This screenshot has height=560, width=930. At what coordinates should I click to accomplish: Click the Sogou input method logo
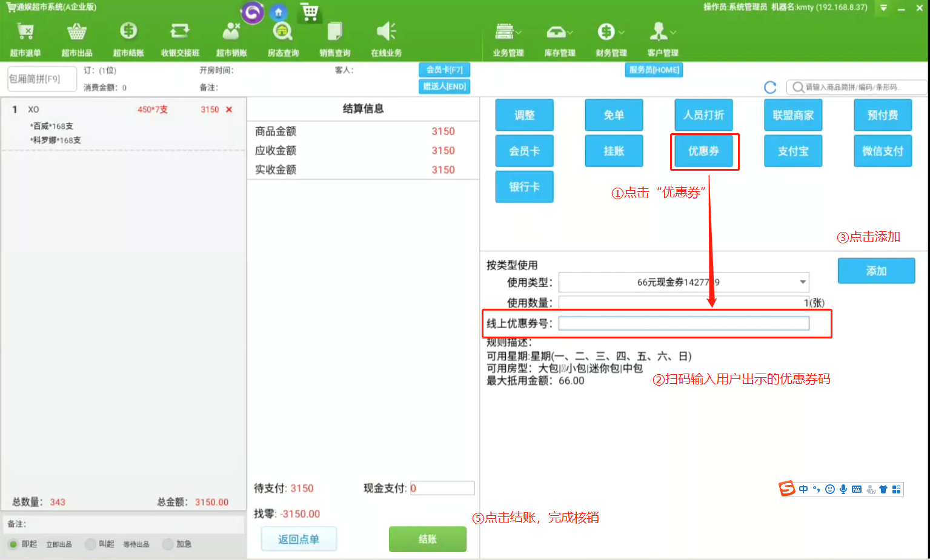coord(787,489)
